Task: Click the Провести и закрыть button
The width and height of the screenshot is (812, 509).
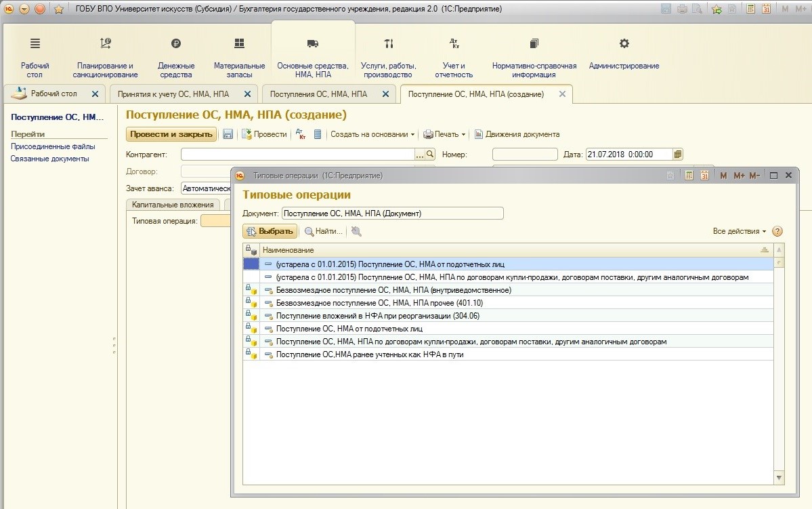Action: coord(171,134)
